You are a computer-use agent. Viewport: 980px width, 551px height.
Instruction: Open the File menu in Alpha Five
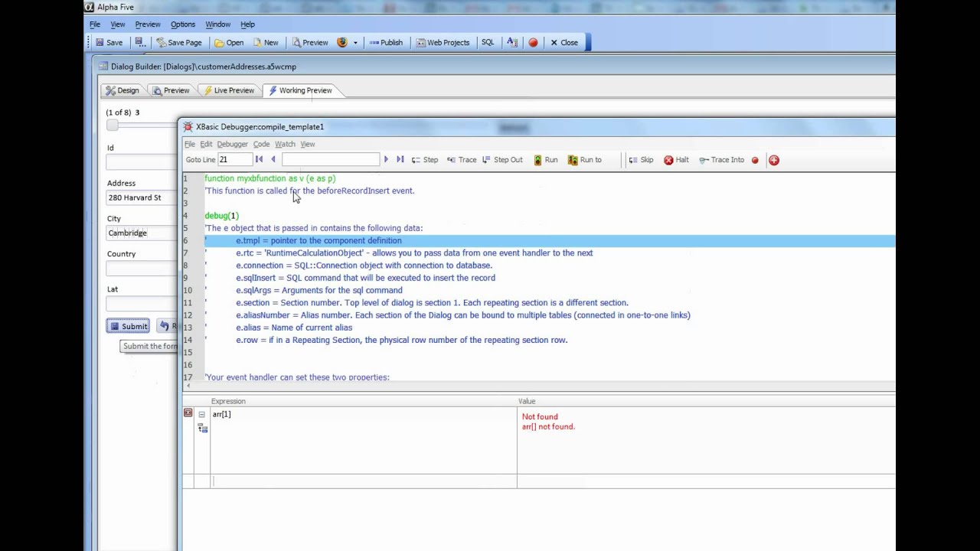(95, 24)
